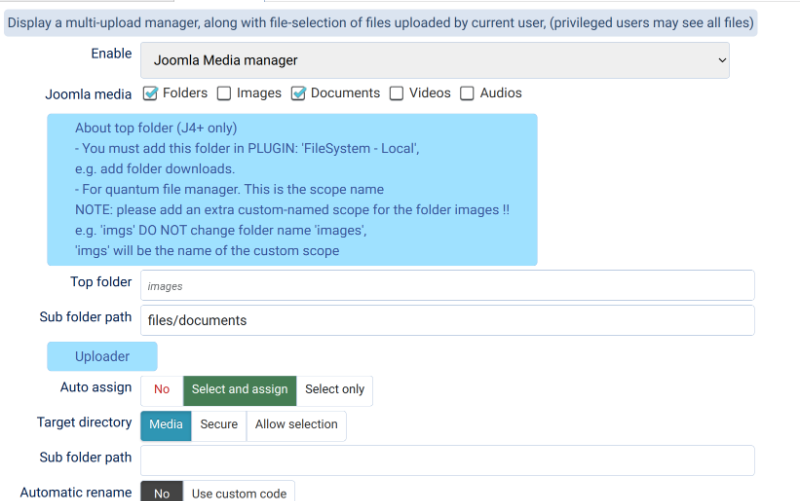Click the About top folder info box
The height and width of the screenshot is (501, 800).
tap(292, 189)
